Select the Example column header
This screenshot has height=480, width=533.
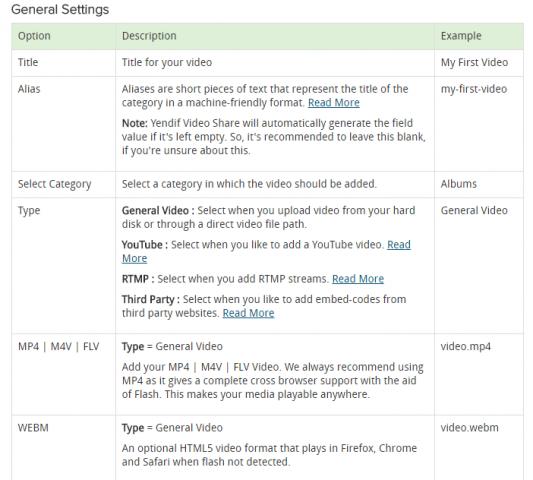[479, 36]
